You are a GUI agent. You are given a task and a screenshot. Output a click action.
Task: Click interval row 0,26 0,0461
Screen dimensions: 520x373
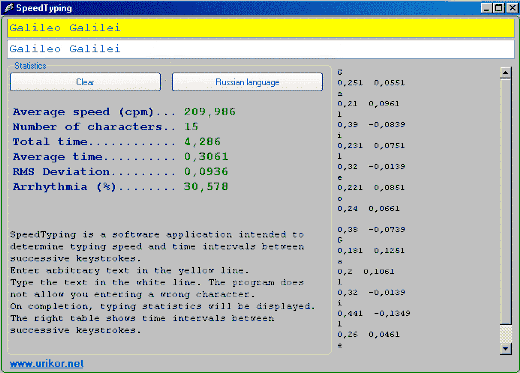tap(368, 335)
